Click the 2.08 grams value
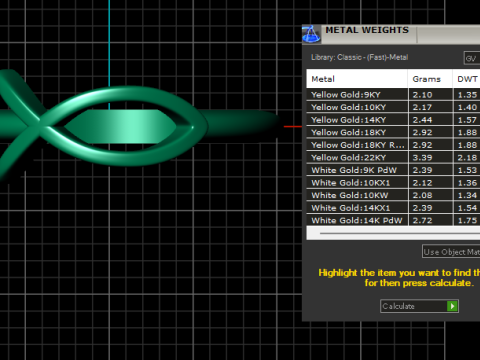The width and height of the screenshot is (480, 360). coord(422,195)
